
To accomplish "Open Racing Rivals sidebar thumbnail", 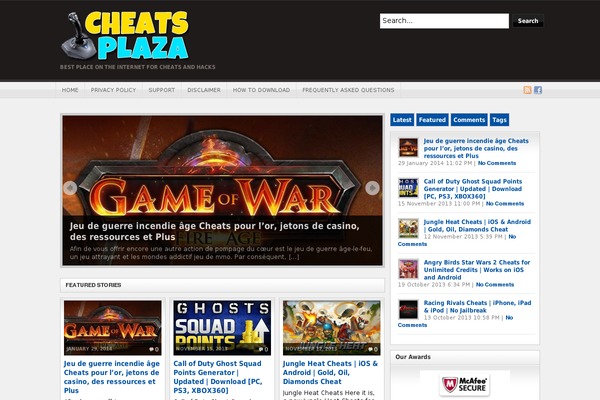I will [x=408, y=309].
